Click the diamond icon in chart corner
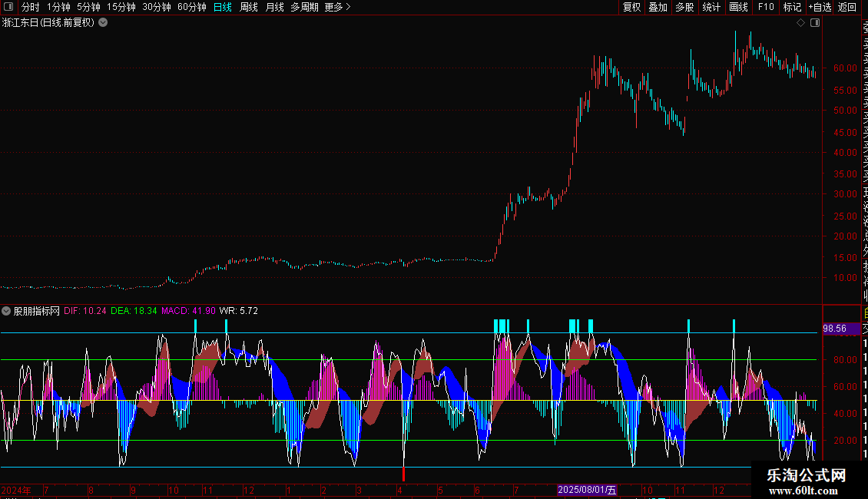 coord(800,23)
